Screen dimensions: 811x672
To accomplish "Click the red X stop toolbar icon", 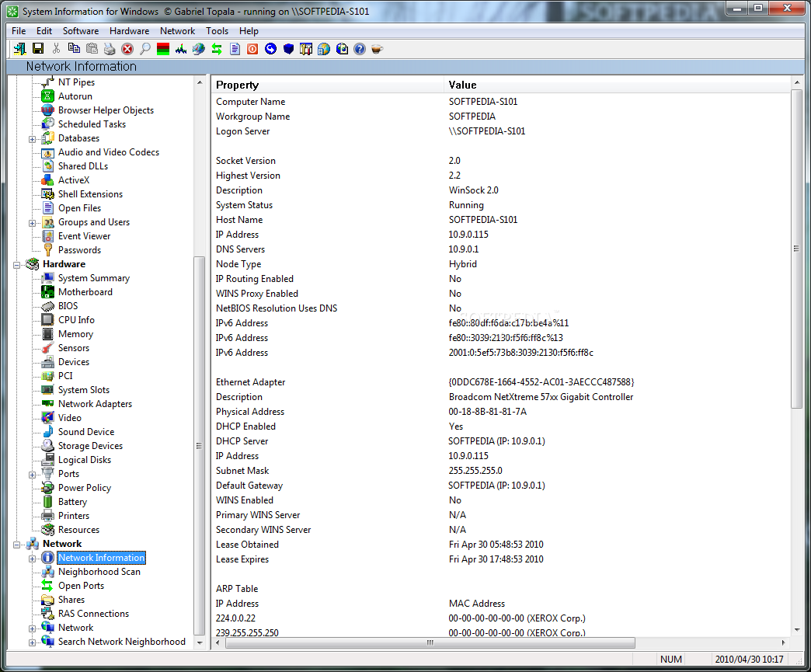I will [127, 49].
